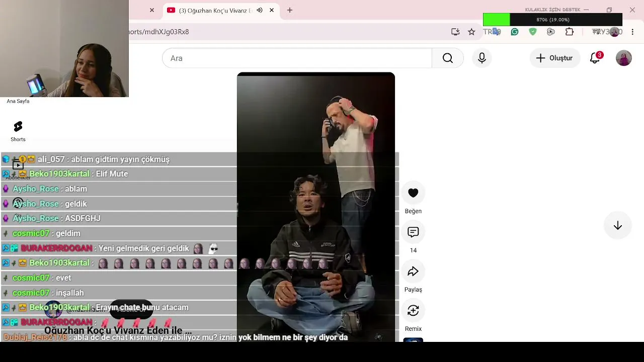644x362 pixels.
Task: Share the Short using Paylaş
Action: pyautogui.click(x=413, y=271)
